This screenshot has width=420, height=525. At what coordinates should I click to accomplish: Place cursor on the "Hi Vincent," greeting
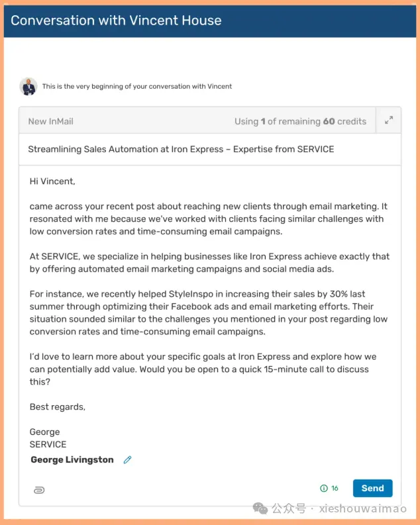[x=52, y=181]
